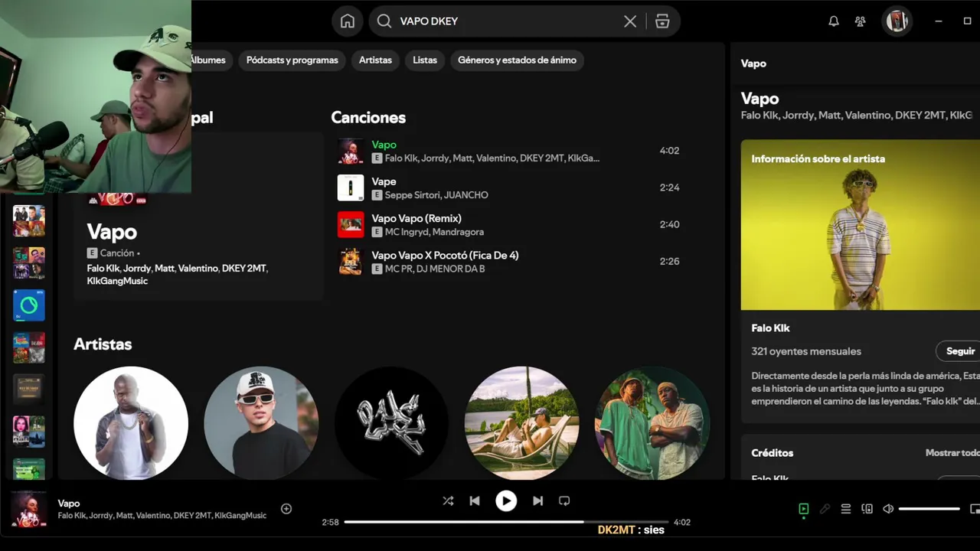Image resolution: width=980 pixels, height=551 pixels.
Task: Open first artist in Artistas row
Action: pyautogui.click(x=131, y=423)
